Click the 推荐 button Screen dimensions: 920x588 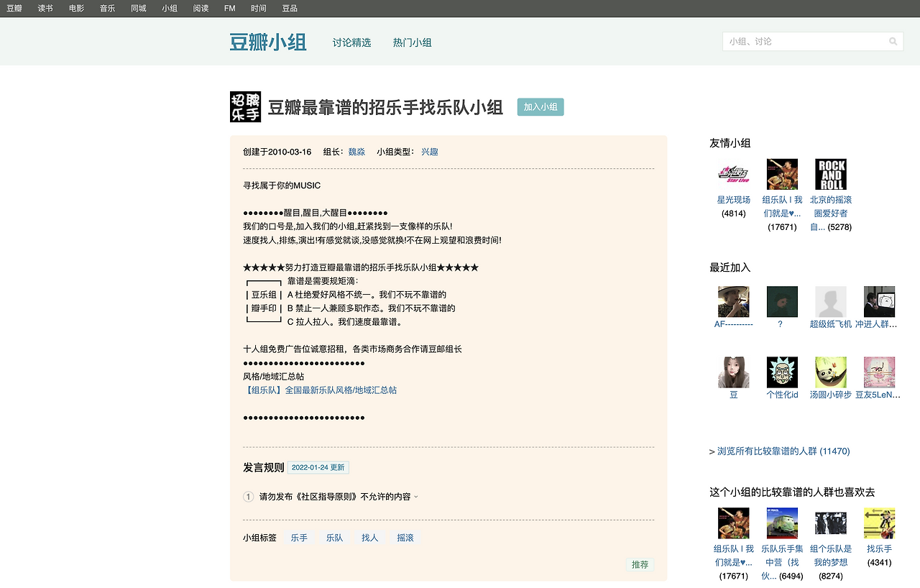(640, 565)
